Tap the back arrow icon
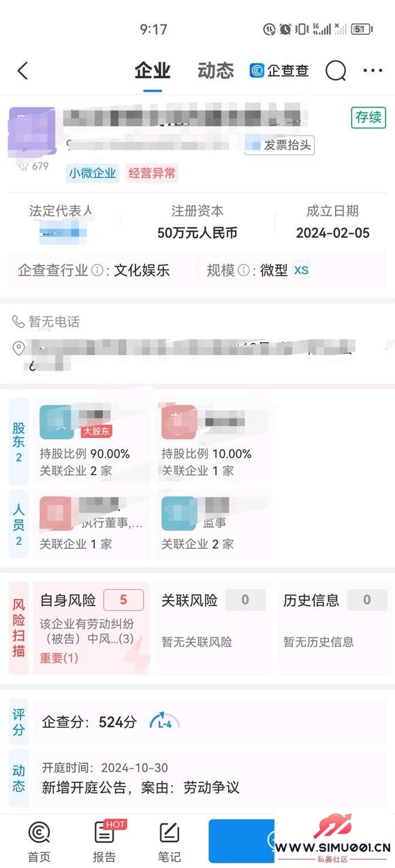The image size is (395, 868). pyautogui.click(x=22, y=71)
